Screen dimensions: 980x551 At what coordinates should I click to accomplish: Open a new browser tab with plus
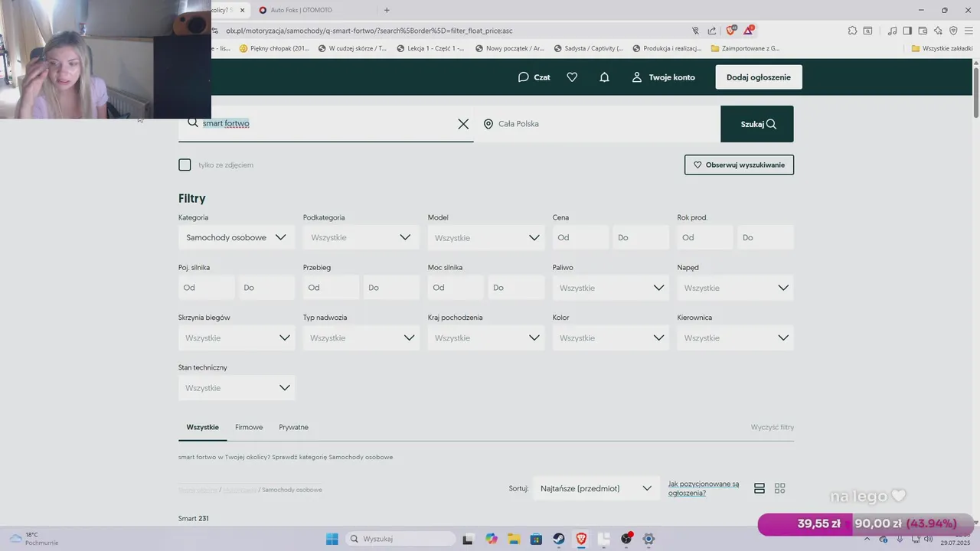point(387,10)
